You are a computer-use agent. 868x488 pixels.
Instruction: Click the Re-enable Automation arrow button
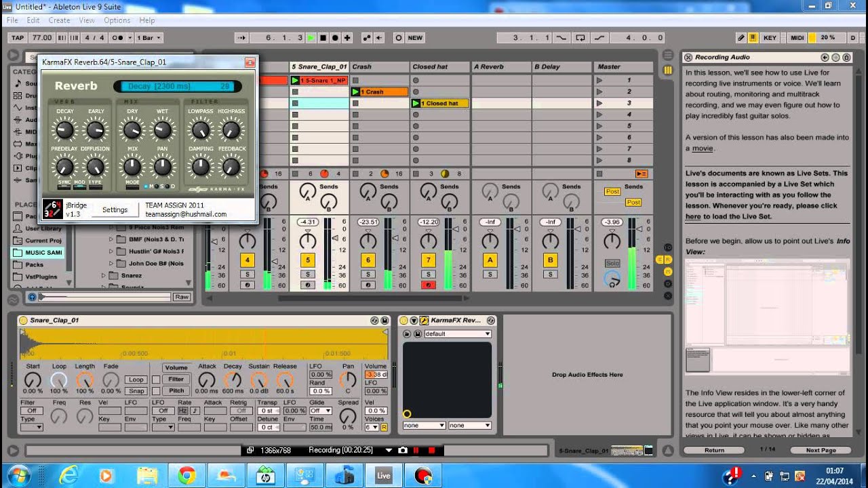click(x=379, y=38)
